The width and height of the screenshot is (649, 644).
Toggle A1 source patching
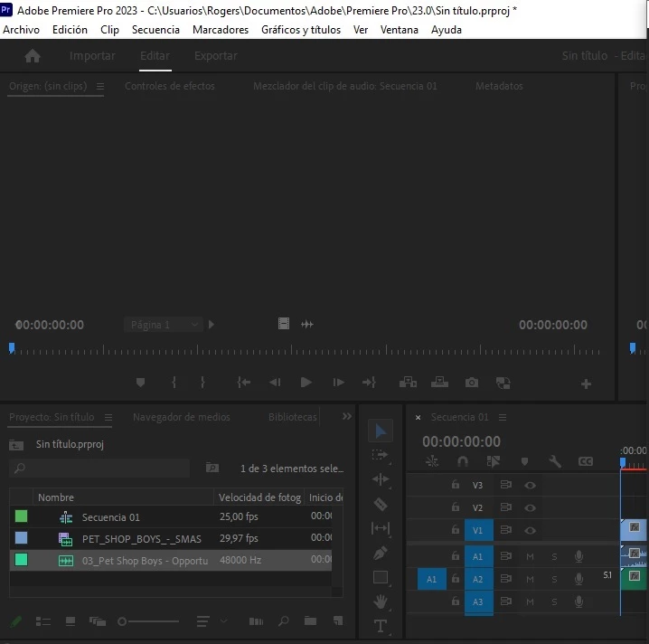tap(432, 579)
